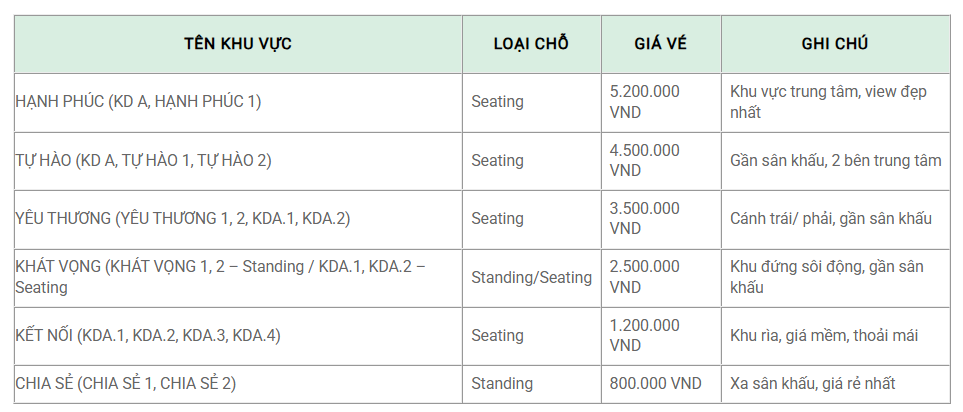Screen dimensions: 963x412
Task: Select the KẾT NỐI zone name cell
Action: [x=238, y=336]
